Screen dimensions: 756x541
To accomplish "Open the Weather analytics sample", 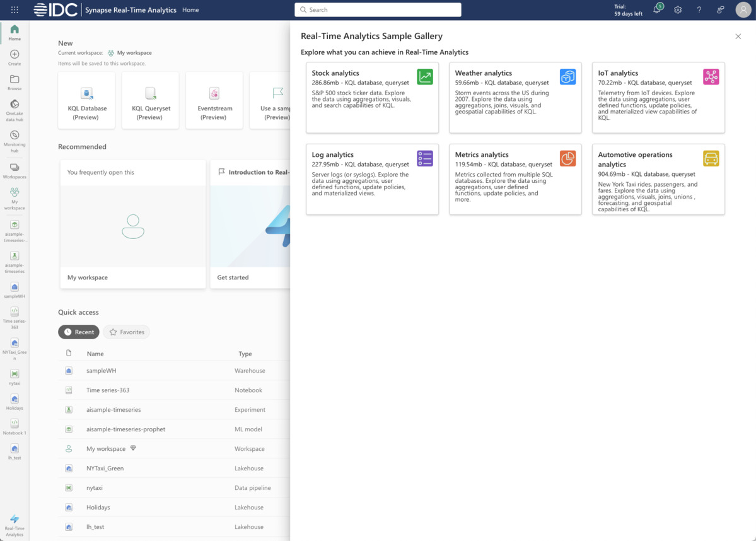I will (515, 98).
